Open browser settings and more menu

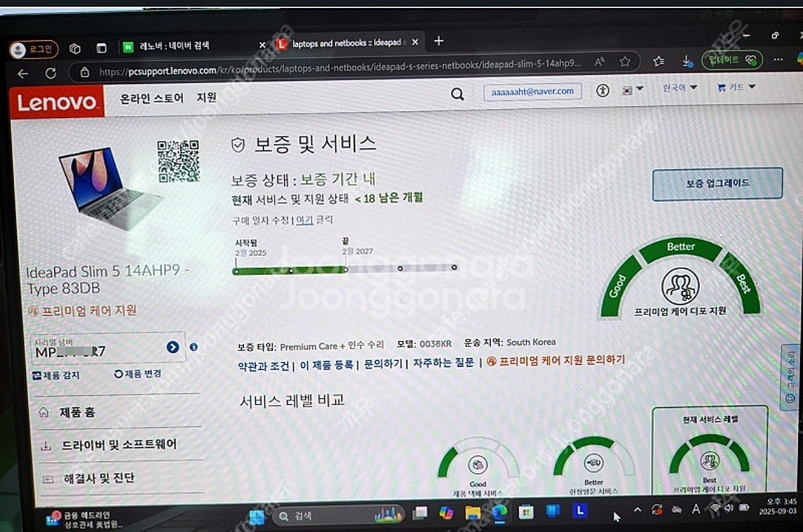[778, 59]
